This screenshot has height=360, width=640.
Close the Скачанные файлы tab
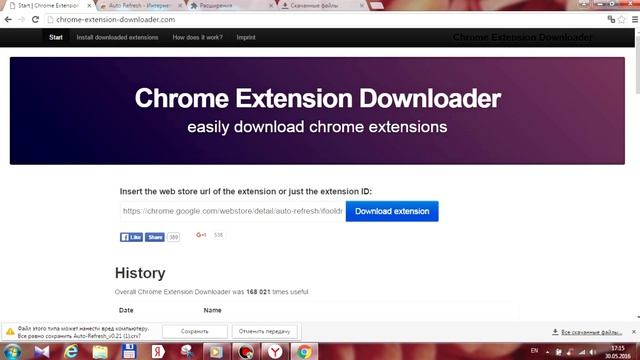click(362, 6)
